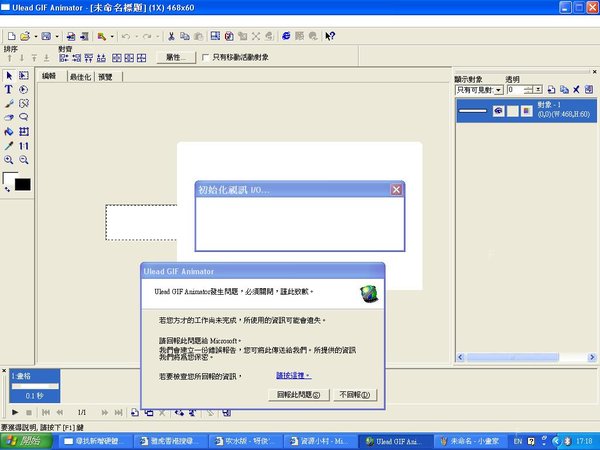Click align objects right icon
This screenshot has width=600, height=450.
77,58
